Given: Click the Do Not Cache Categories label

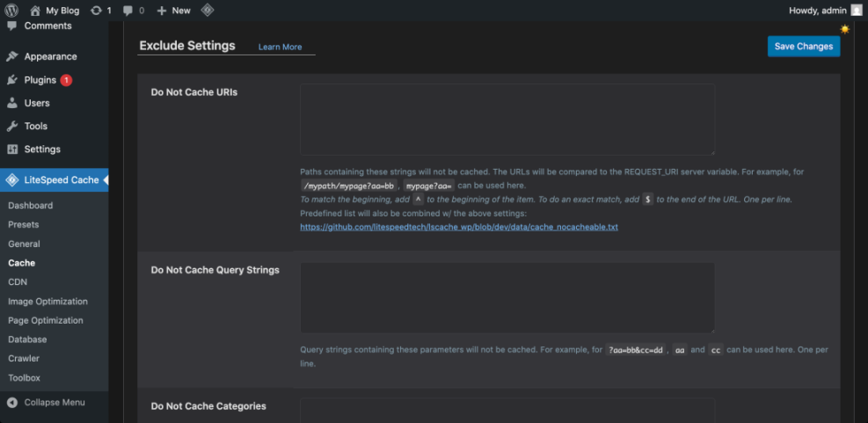Looking at the screenshot, I should 208,406.
